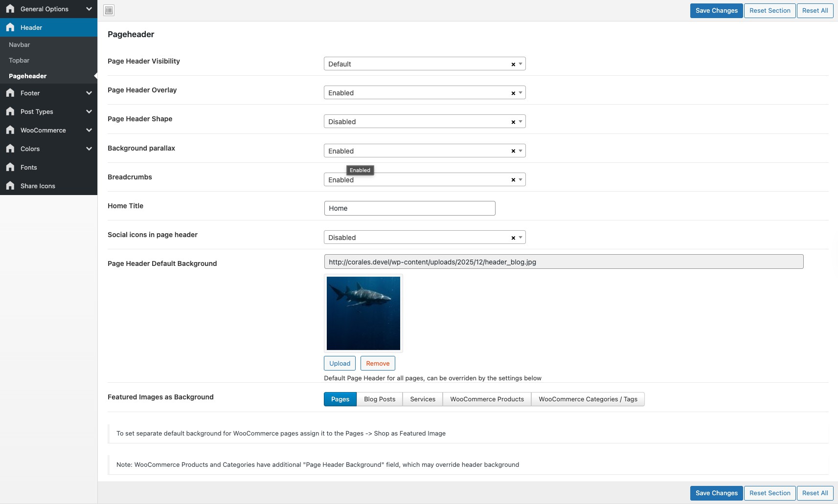The image size is (838, 504).
Task: Toggle Blog Posts featured image background
Action: click(379, 399)
